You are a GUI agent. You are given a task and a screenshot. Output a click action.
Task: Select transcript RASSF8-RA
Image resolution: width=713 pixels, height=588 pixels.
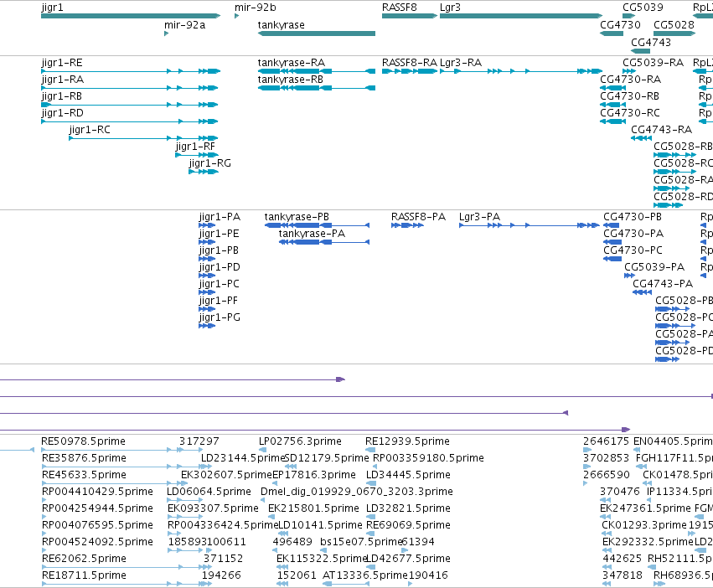pos(409,71)
